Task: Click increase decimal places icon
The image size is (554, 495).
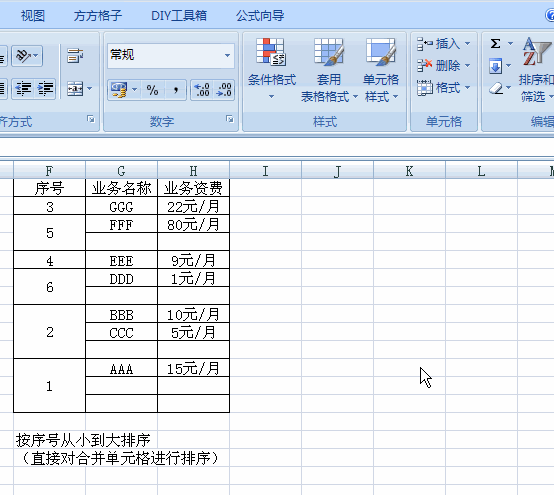Action: pyautogui.click(x=202, y=90)
